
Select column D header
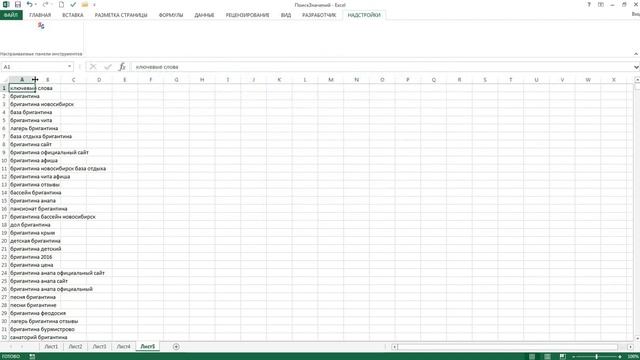99,80
